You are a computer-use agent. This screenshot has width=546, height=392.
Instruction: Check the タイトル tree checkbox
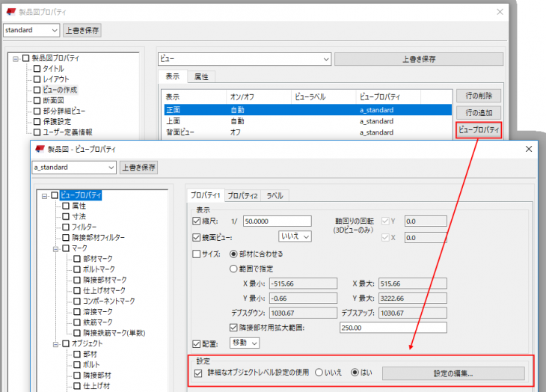37,69
